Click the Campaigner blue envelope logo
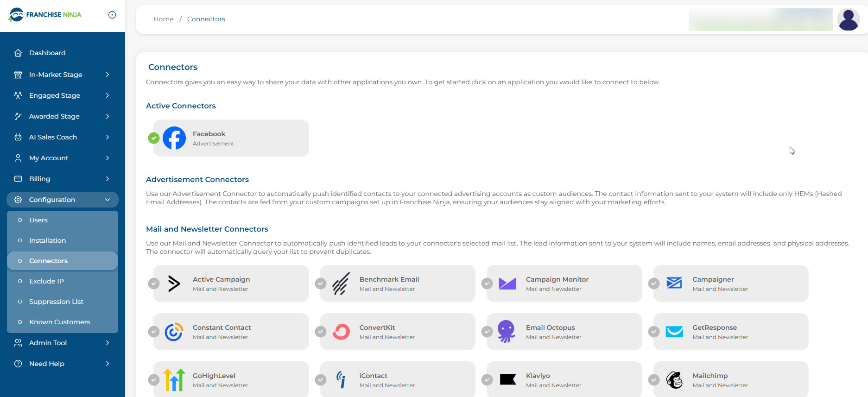Viewport: 868px width, 397px height. tap(674, 283)
